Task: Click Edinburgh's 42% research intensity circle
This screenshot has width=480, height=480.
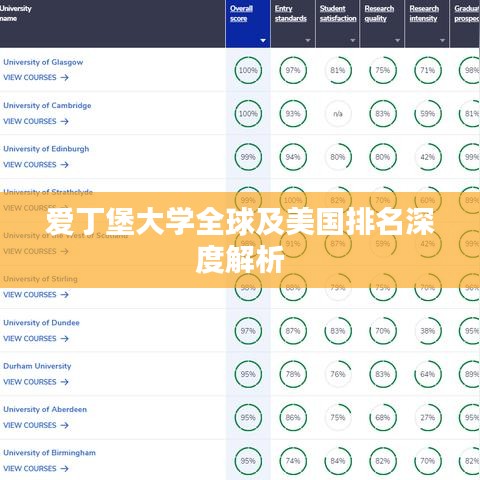Action: tap(428, 157)
